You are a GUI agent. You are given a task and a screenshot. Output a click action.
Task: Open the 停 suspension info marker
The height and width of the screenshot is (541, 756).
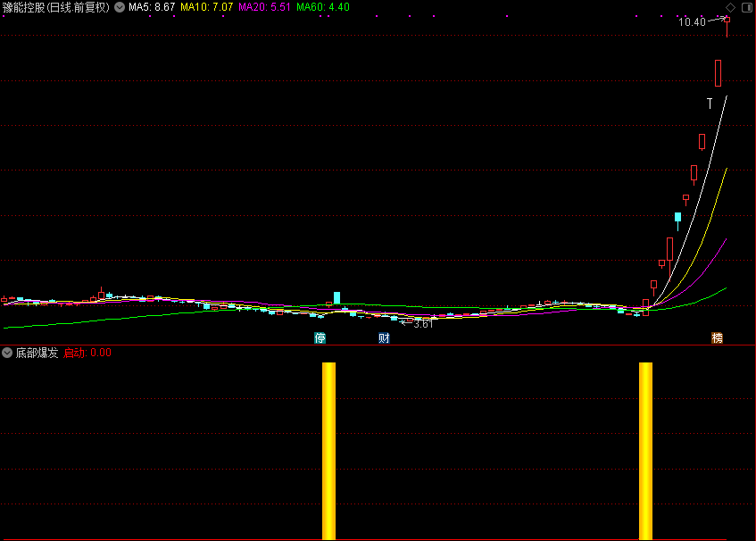coord(320,338)
